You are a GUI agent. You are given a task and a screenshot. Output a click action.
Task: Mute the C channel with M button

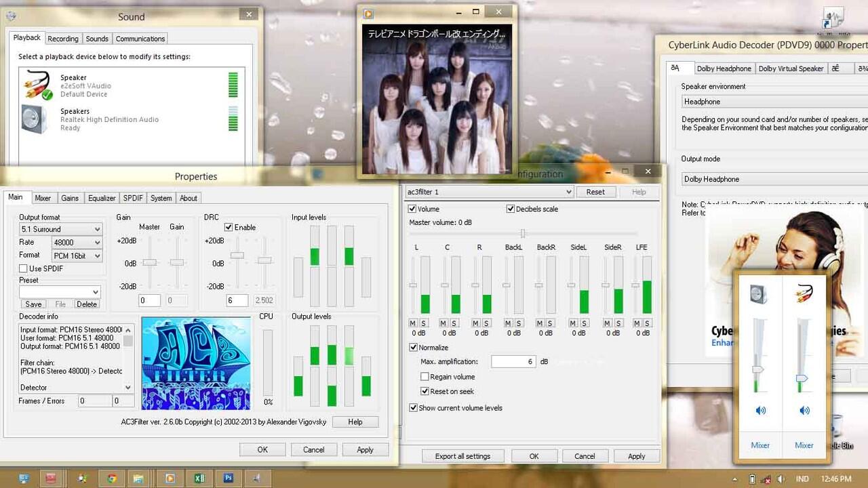tap(443, 323)
